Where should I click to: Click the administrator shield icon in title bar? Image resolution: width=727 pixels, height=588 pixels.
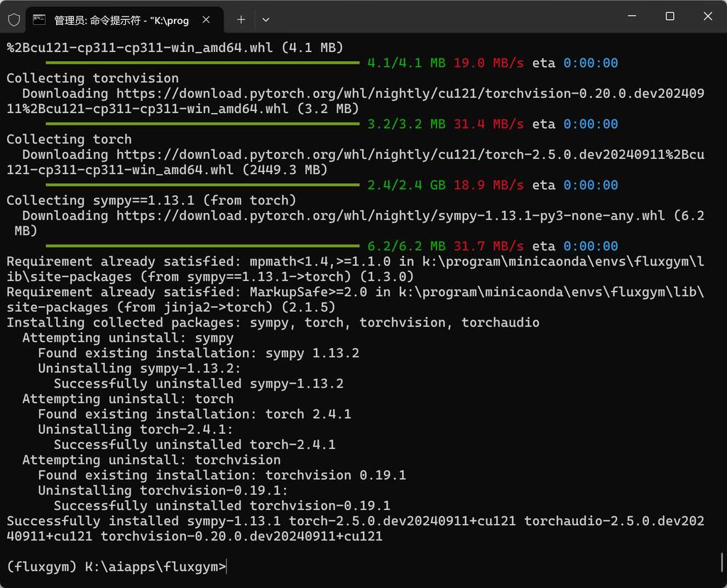click(x=13, y=20)
